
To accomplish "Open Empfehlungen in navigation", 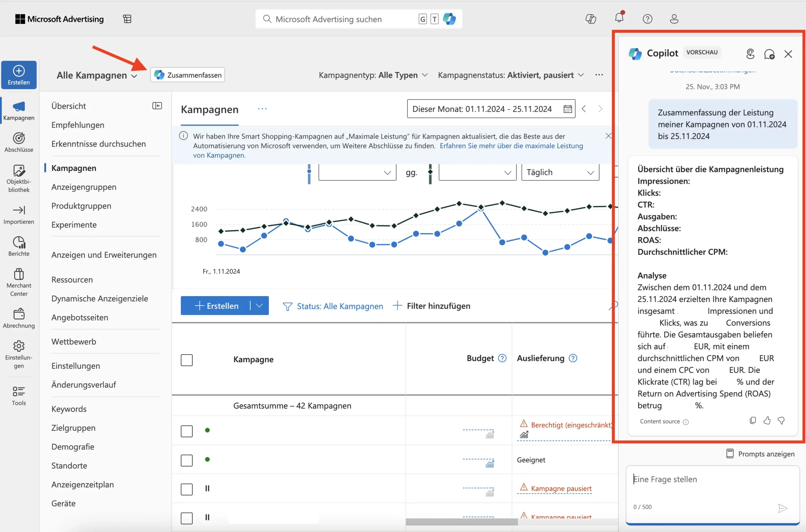I will click(x=78, y=125).
